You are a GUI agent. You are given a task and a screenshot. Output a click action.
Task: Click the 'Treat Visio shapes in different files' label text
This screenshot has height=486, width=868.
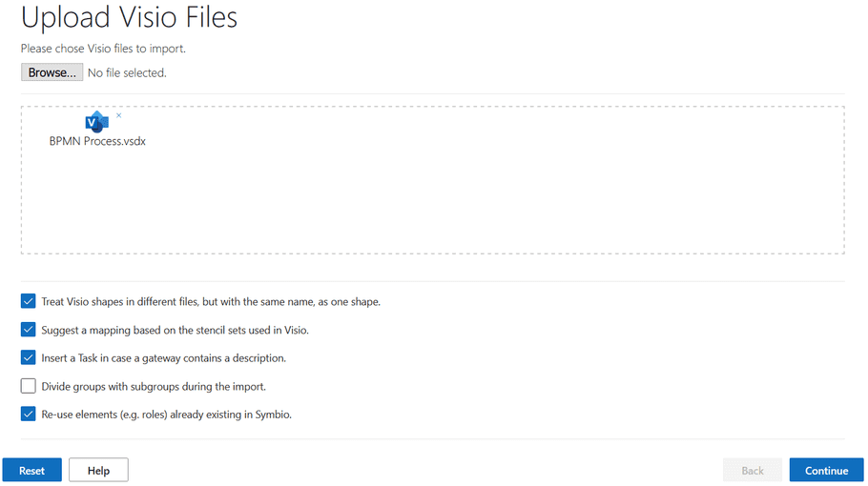coord(211,302)
